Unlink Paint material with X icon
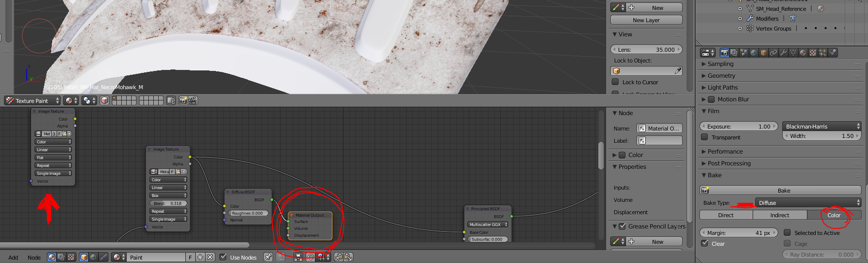 (210, 257)
